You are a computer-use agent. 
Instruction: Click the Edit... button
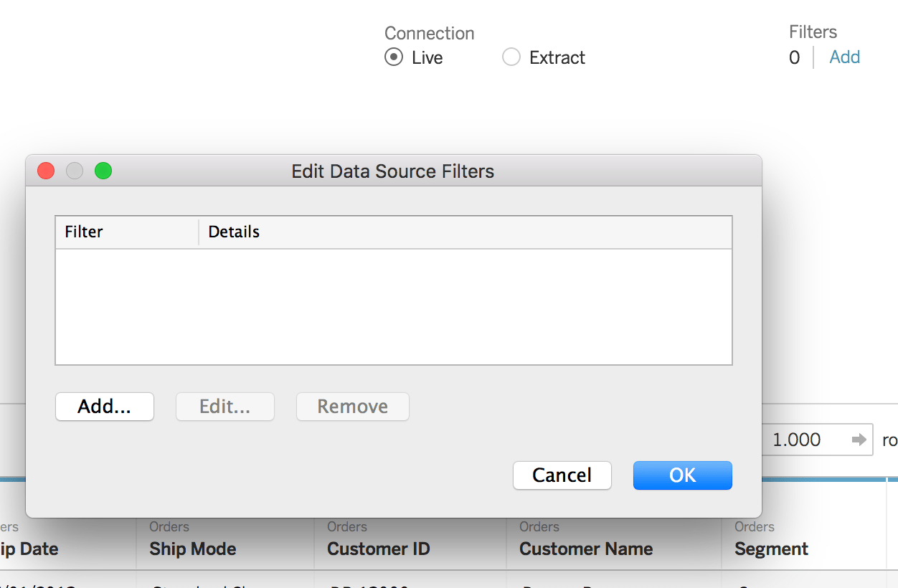click(x=225, y=407)
